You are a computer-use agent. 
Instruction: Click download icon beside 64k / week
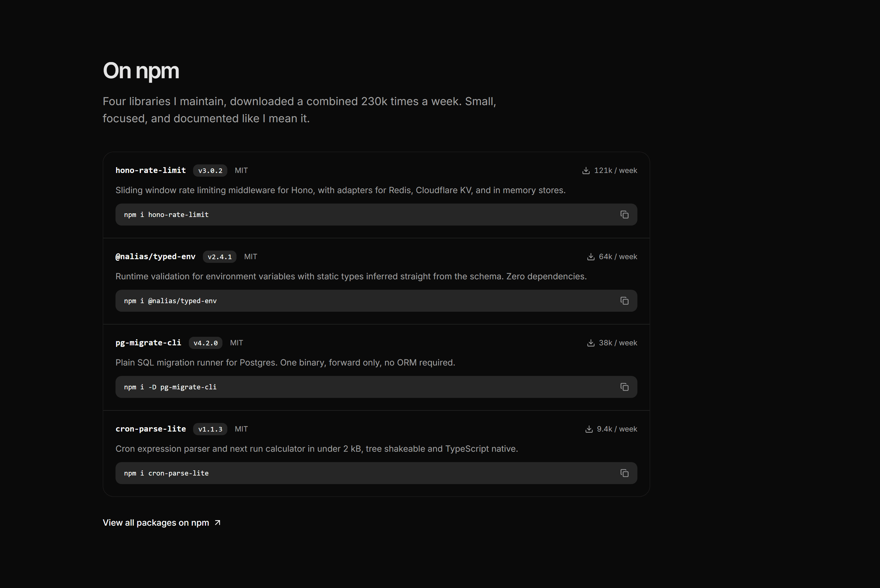click(591, 257)
